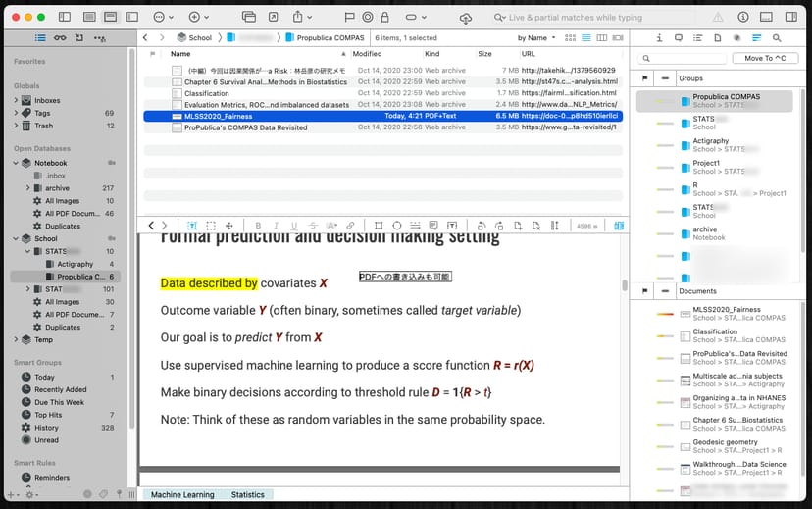Viewport: 812px width, 509px height.
Task: Open the 'by Name' sort dropdown
Action: pos(536,37)
